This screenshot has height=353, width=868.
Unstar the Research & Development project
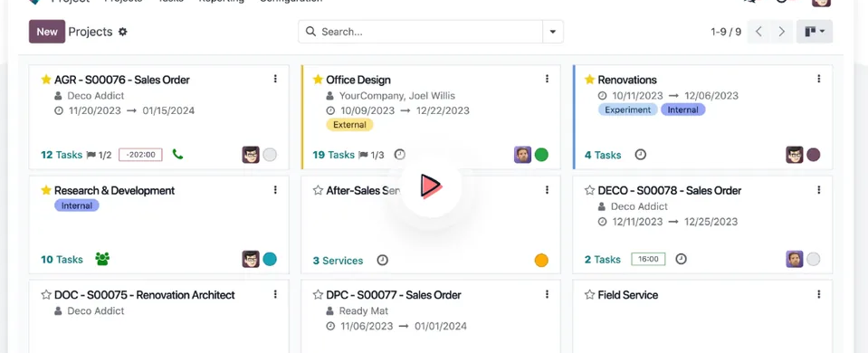coord(46,190)
